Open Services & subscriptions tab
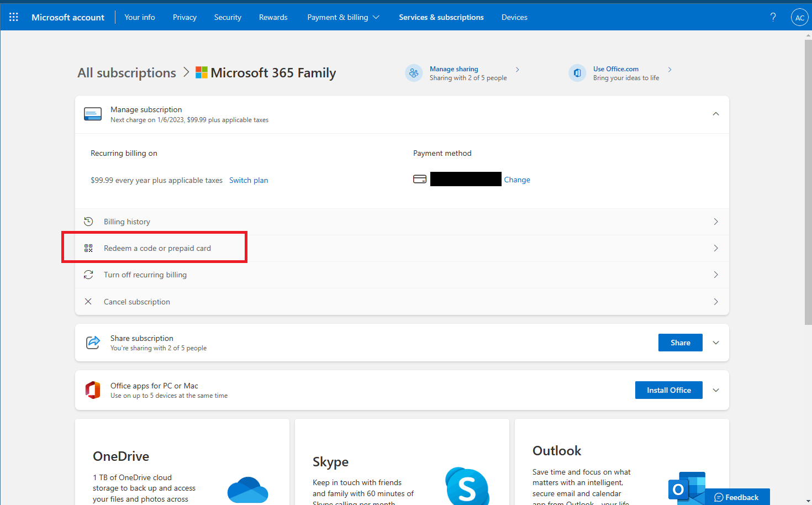Screen dimensions: 812x505 point(441,17)
